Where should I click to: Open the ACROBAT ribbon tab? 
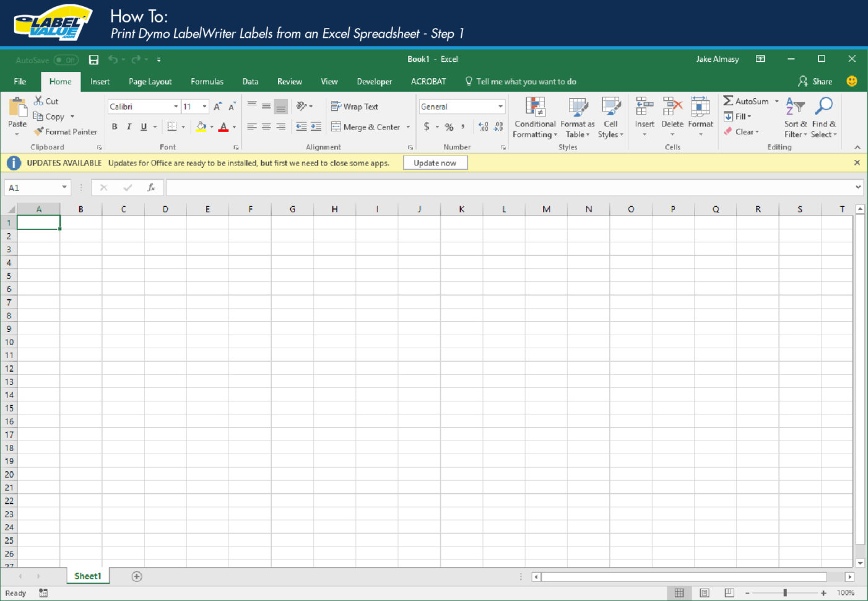(x=428, y=81)
